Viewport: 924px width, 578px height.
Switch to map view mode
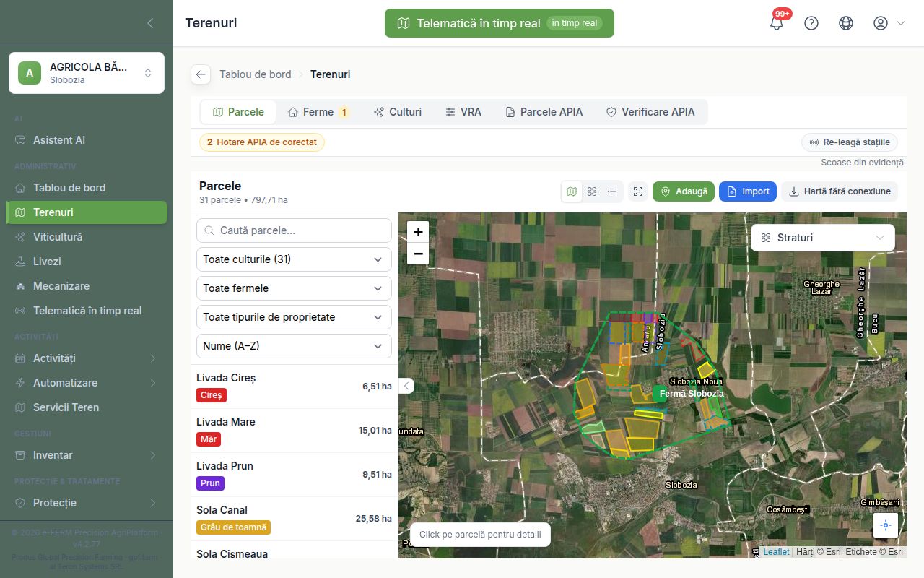coord(572,191)
